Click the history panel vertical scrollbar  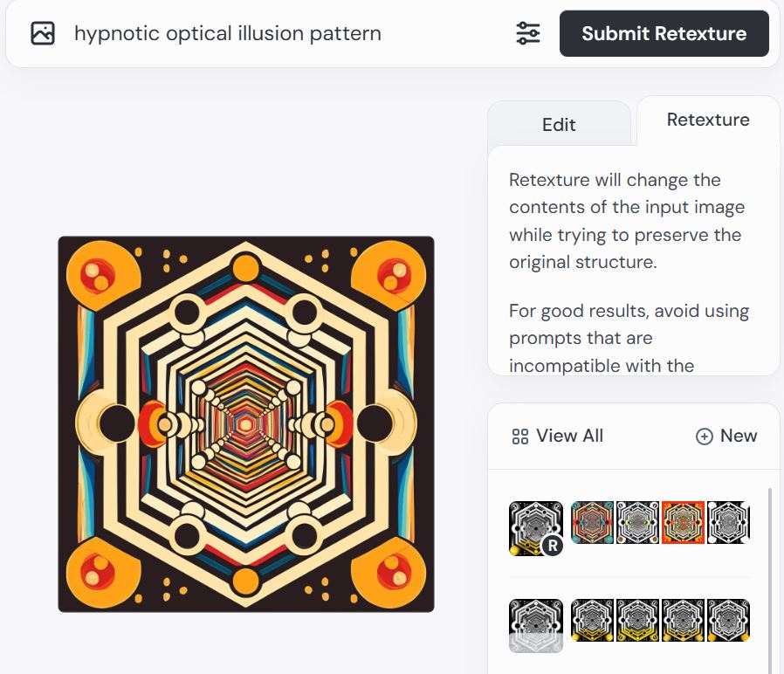[769, 576]
